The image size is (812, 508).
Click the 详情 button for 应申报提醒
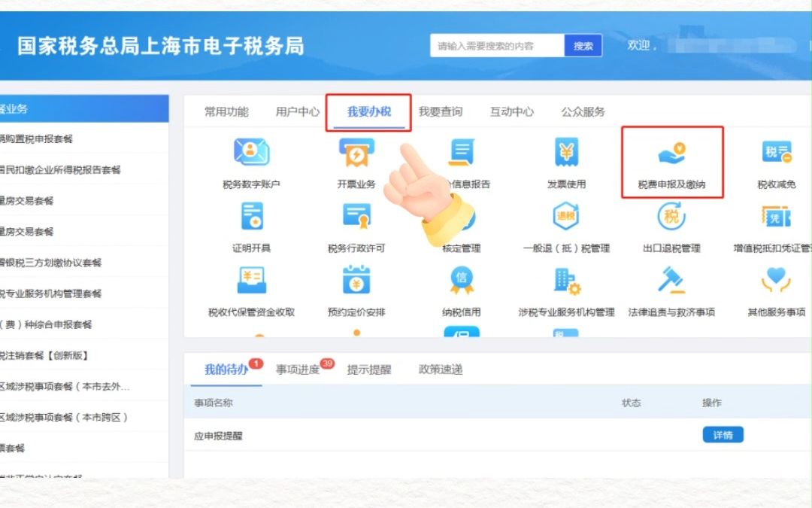[x=722, y=434]
